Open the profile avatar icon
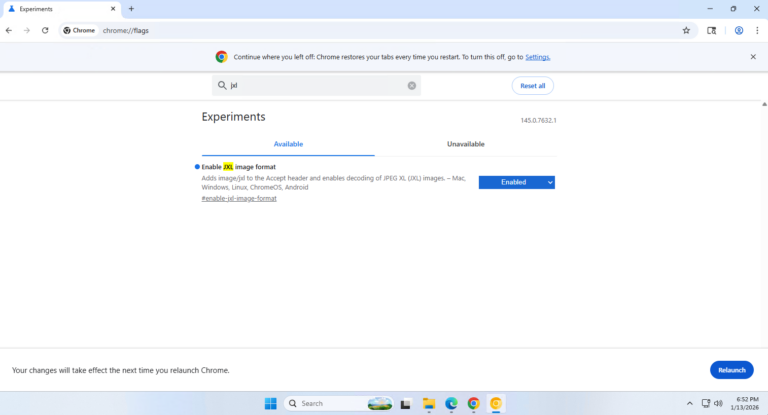The width and height of the screenshot is (768, 415). point(739,30)
